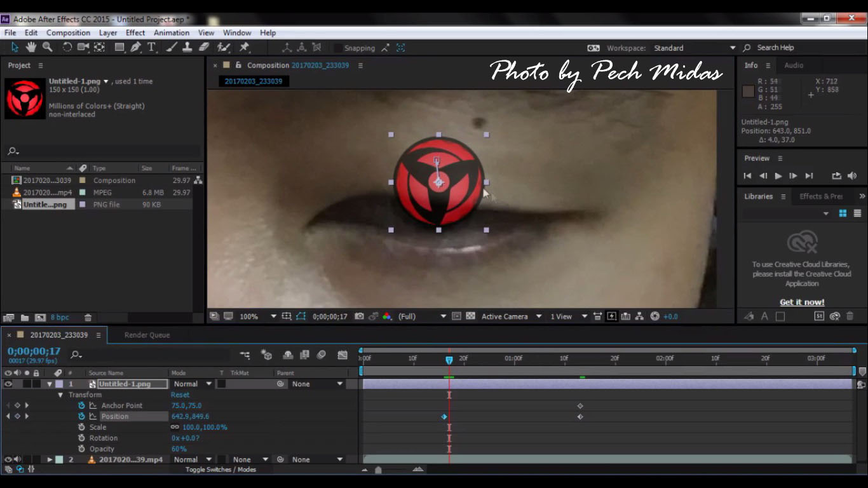Select the Hand tool

(31, 47)
